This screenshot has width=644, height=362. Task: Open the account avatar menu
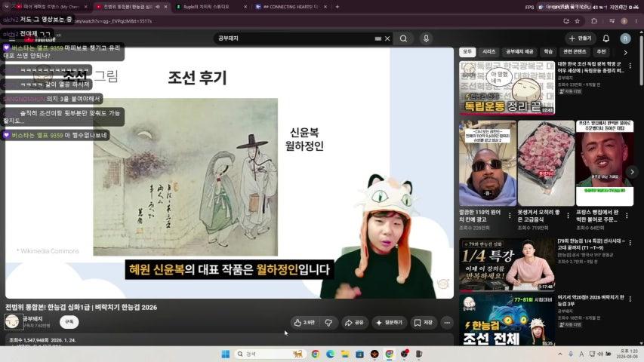click(x=625, y=38)
